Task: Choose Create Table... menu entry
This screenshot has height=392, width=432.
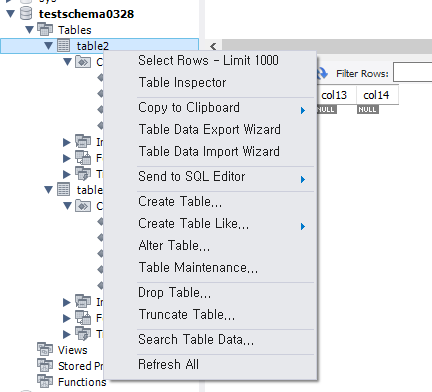Action: coord(180,201)
